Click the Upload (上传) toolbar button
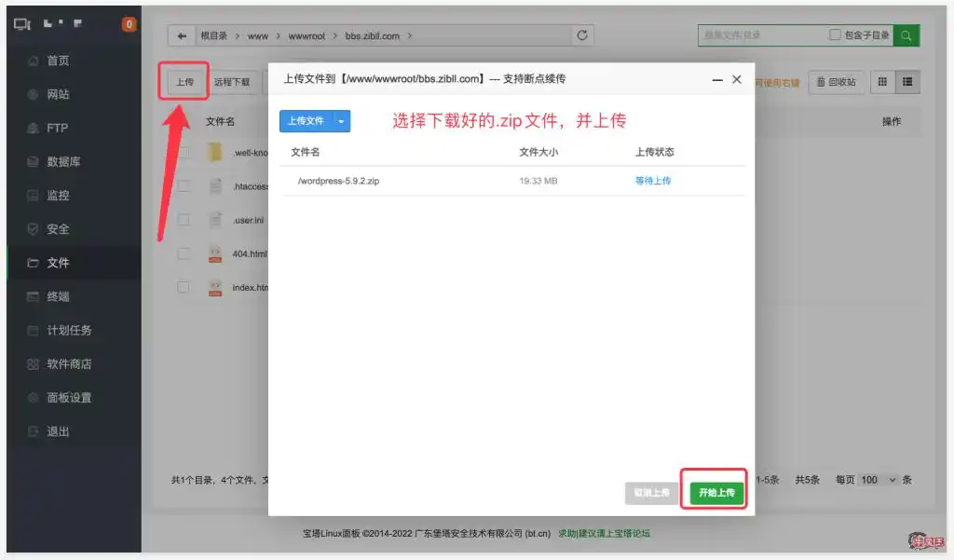954x560 pixels. pyautogui.click(x=184, y=82)
